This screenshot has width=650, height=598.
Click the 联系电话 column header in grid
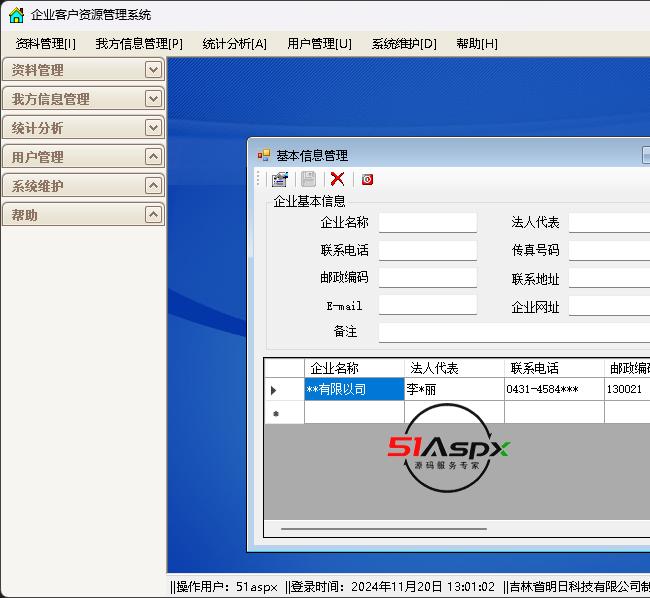click(554, 368)
